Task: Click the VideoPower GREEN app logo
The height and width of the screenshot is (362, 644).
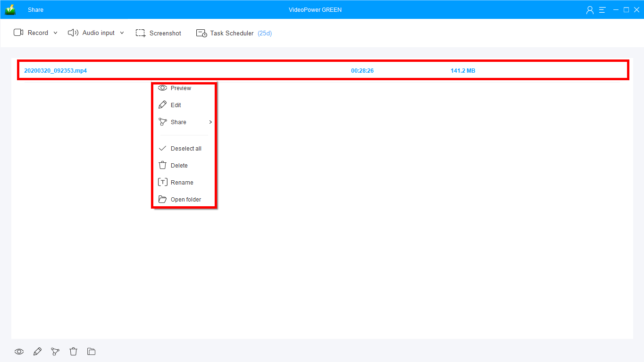Action: tap(10, 9)
